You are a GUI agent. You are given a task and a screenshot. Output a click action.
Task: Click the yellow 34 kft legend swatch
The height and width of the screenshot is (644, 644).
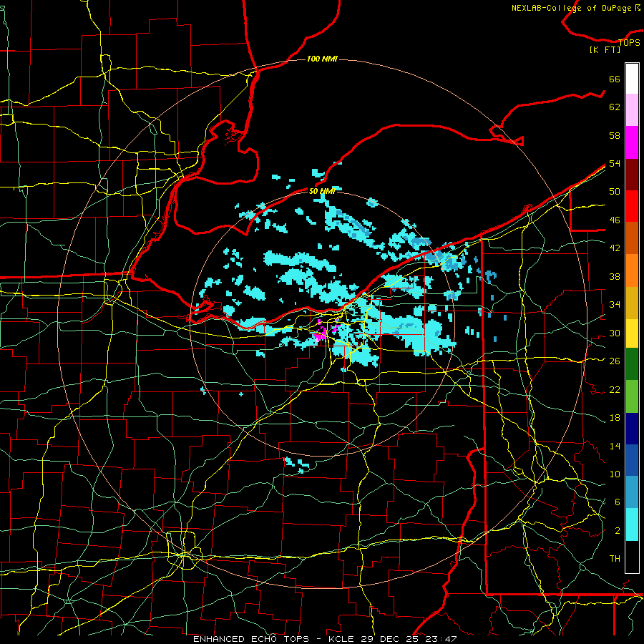632,333
